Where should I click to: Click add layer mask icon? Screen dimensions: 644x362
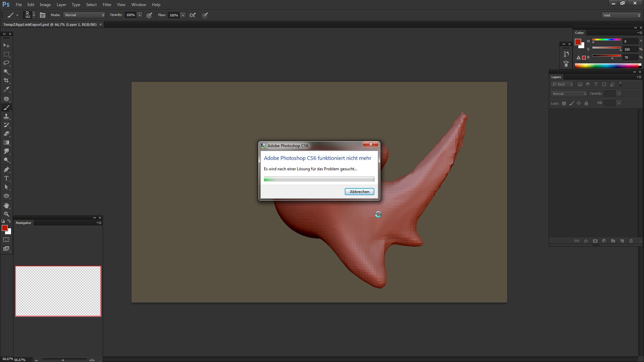(595, 241)
